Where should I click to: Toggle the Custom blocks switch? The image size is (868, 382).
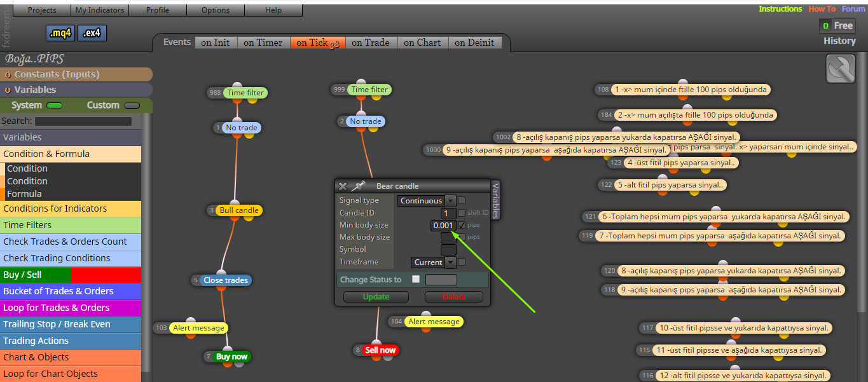point(132,106)
